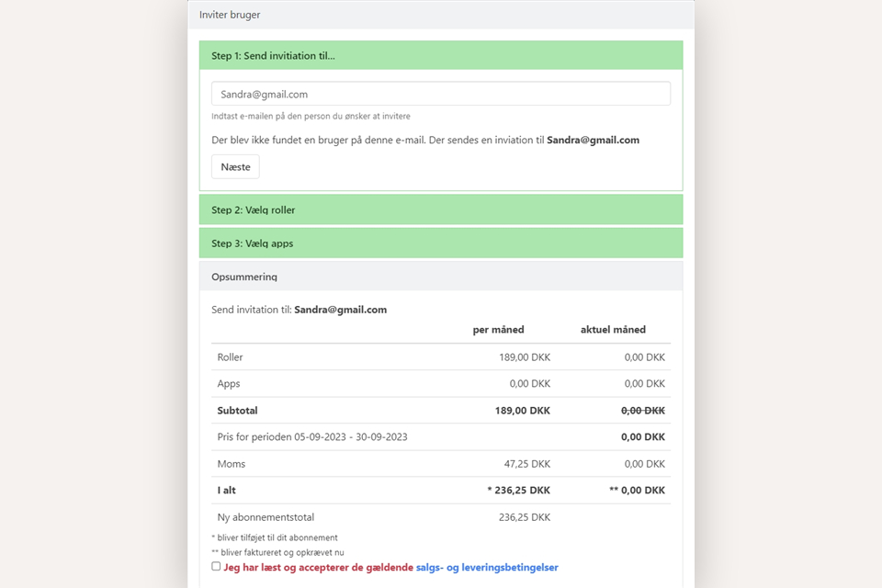Click the email input field with Sandra@gmail.com
The width and height of the screenshot is (882, 588).
click(440, 94)
